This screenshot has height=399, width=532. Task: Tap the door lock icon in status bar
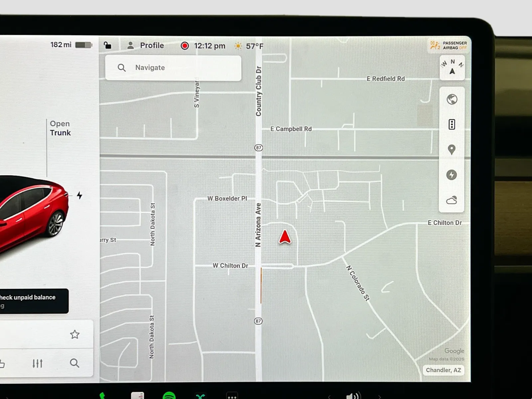tap(107, 45)
